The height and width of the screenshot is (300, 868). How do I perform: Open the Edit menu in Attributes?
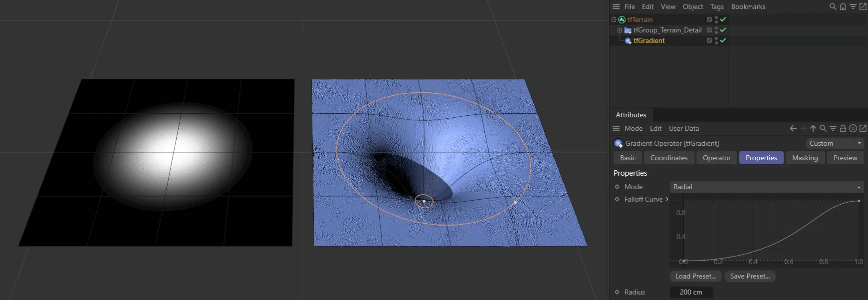655,128
